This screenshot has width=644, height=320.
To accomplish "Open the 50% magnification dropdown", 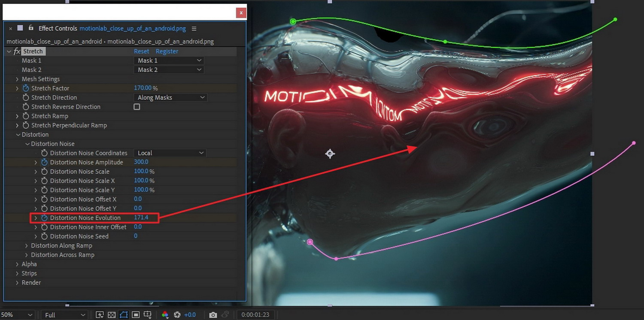I will (18, 315).
